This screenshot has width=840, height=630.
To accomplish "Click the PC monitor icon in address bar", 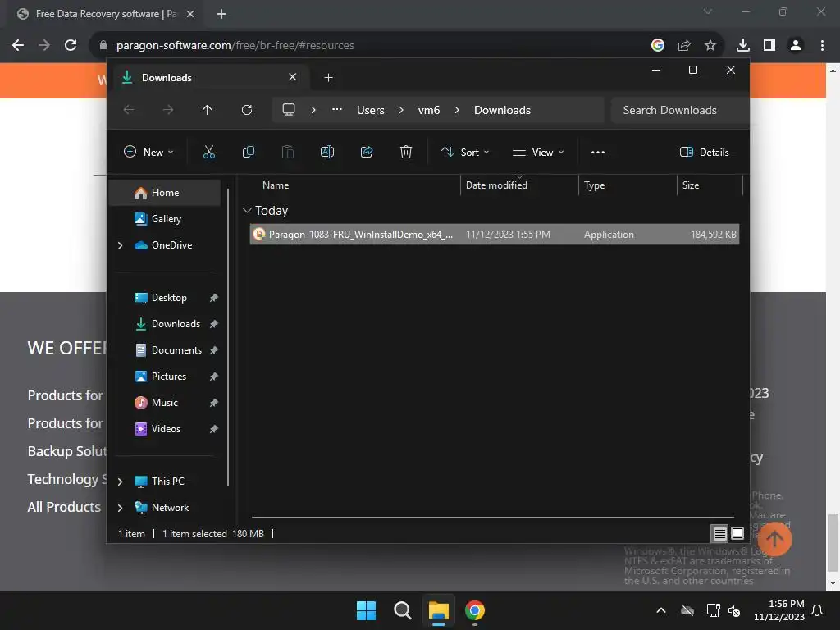I will [289, 110].
